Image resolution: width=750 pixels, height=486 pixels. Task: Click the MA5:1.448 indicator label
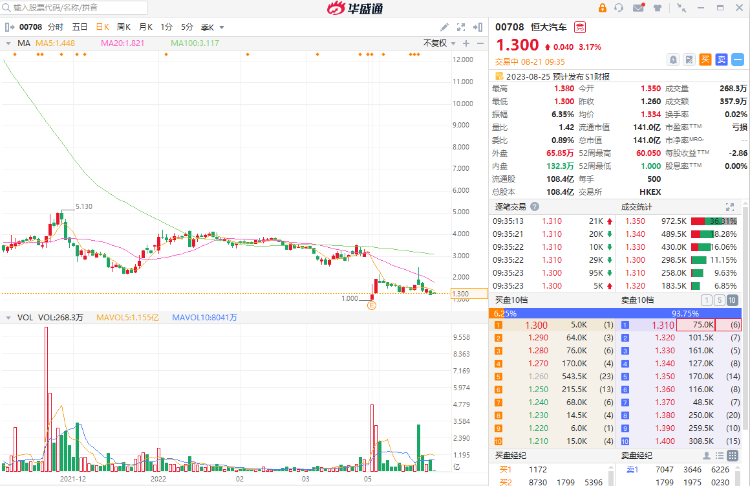[x=55, y=44]
